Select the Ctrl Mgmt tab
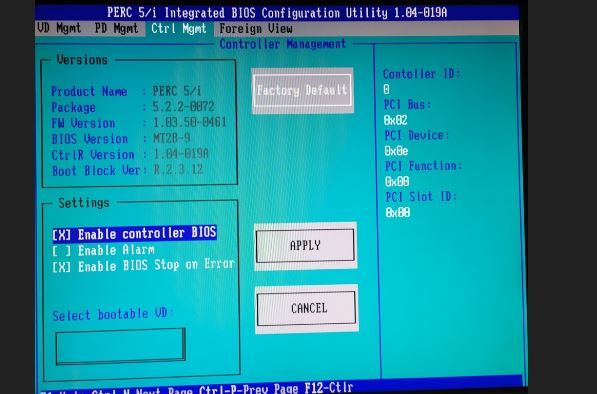The image size is (597, 394). [179, 29]
